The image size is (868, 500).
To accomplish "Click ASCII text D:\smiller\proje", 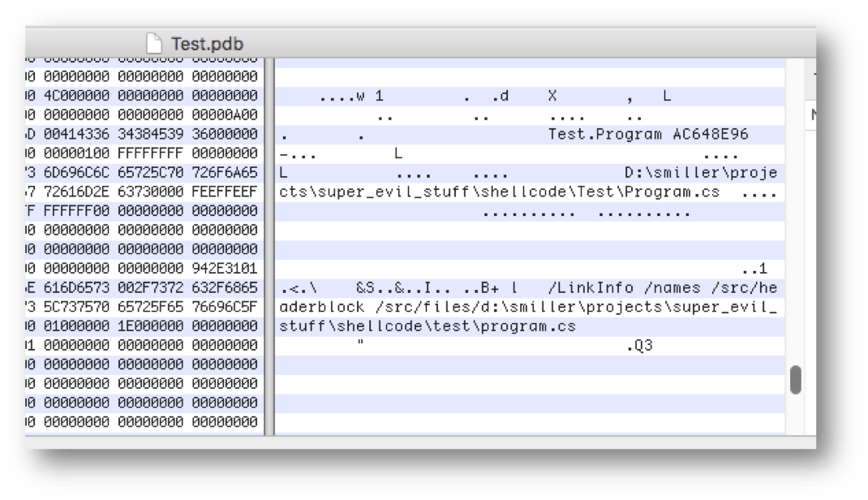I will pyautogui.click(x=701, y=173).
